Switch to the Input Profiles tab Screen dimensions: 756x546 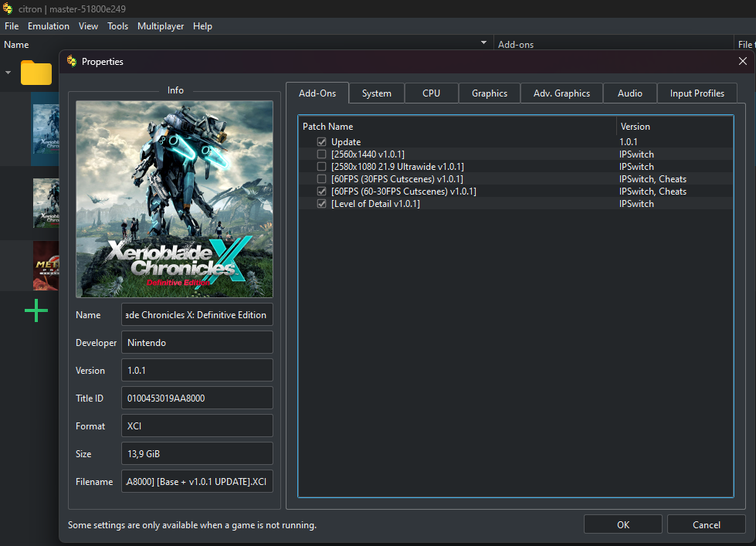pyautogui.click(x=697, y=93)
